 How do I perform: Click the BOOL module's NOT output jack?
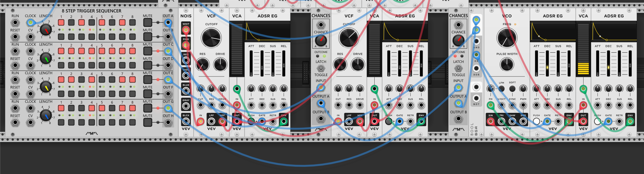point(476,98)
